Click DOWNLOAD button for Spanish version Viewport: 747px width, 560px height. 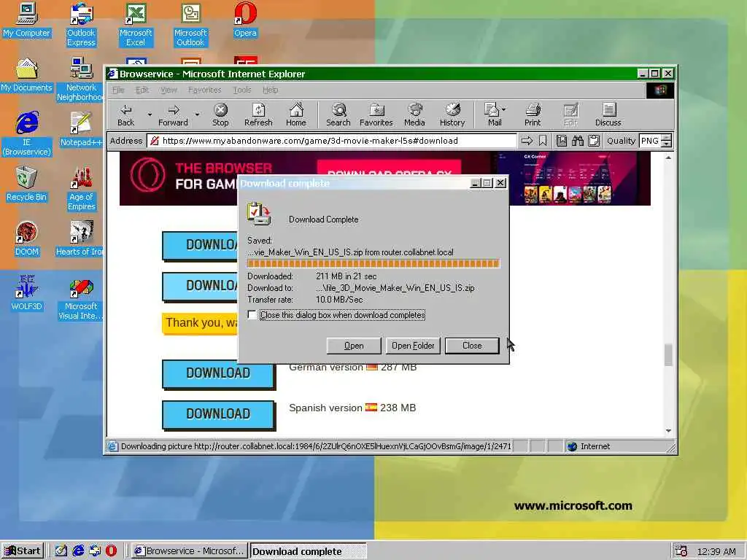click(x=218, y=414)
